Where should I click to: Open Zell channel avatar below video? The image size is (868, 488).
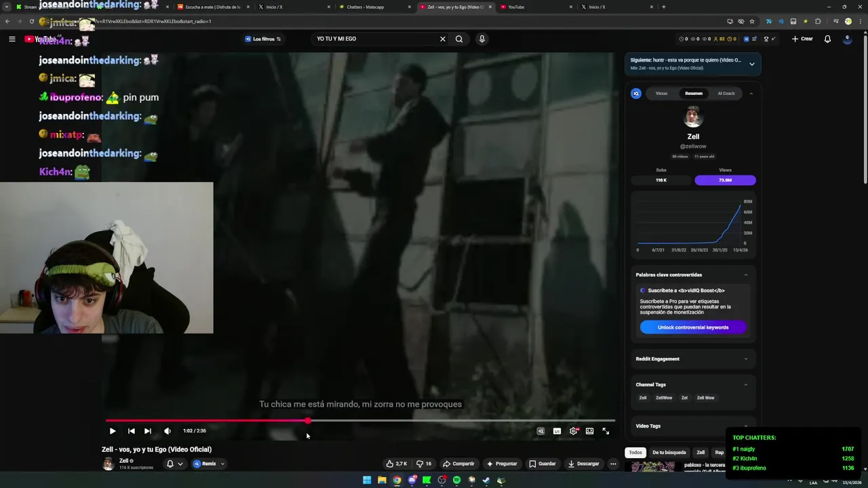point(108,464)
